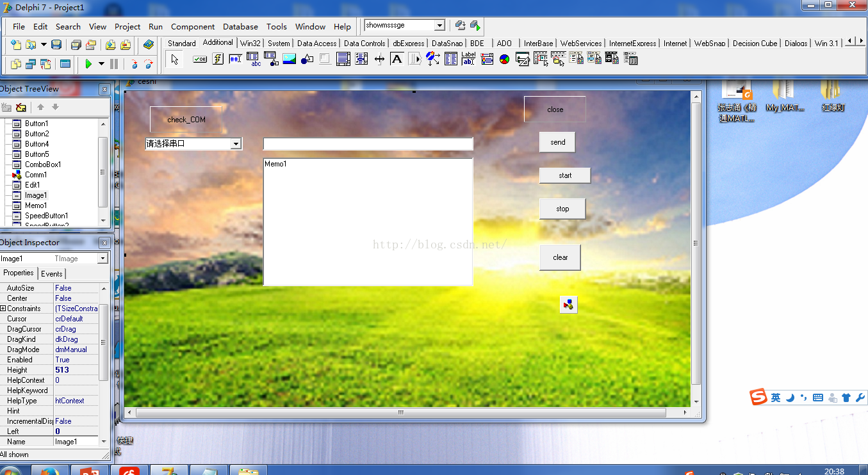Click inside the Memo1 text area

pos(368,221)
